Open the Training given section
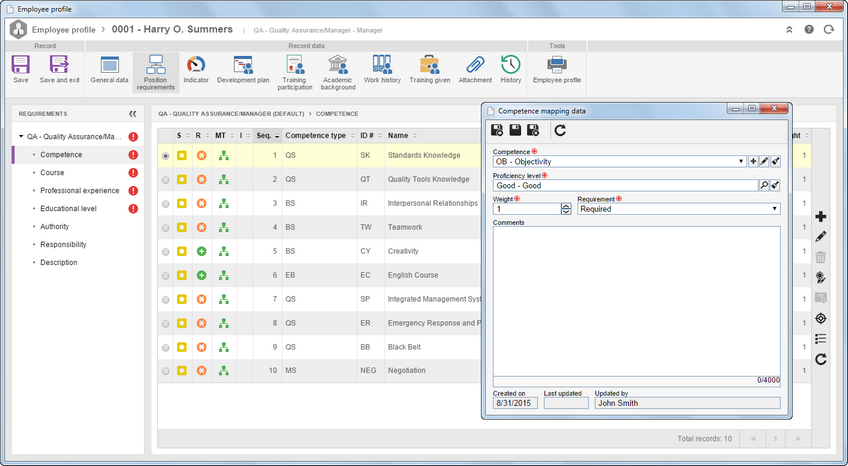The height and width of the screenshot is (466, 848). point(430,69)
